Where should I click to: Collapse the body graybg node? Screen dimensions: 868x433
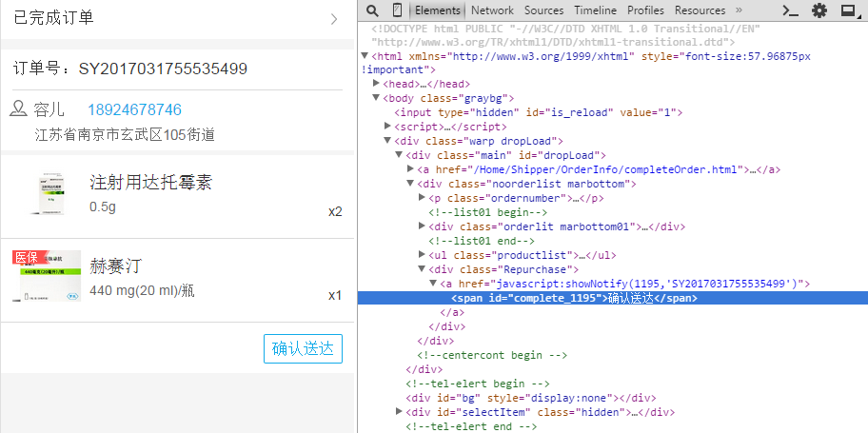click(x=376, y=98)
